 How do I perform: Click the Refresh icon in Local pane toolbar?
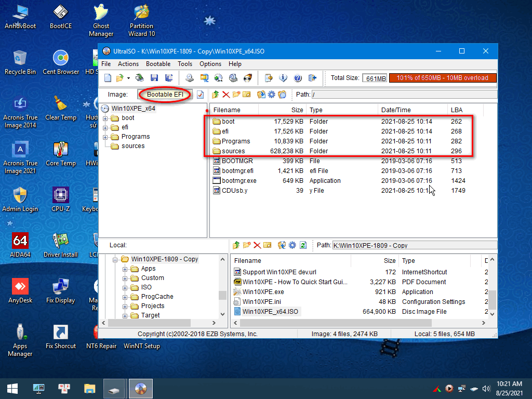click(x=303, y=245)
